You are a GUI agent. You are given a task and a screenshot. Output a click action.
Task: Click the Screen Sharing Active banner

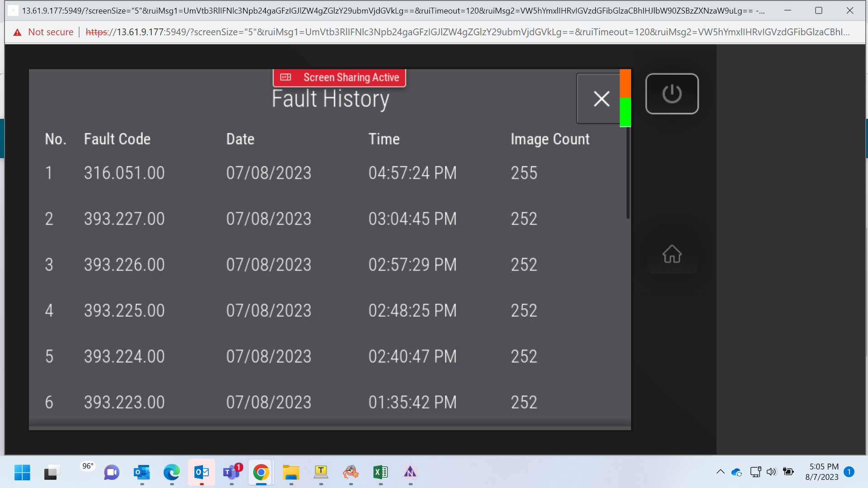click(340, 78)
